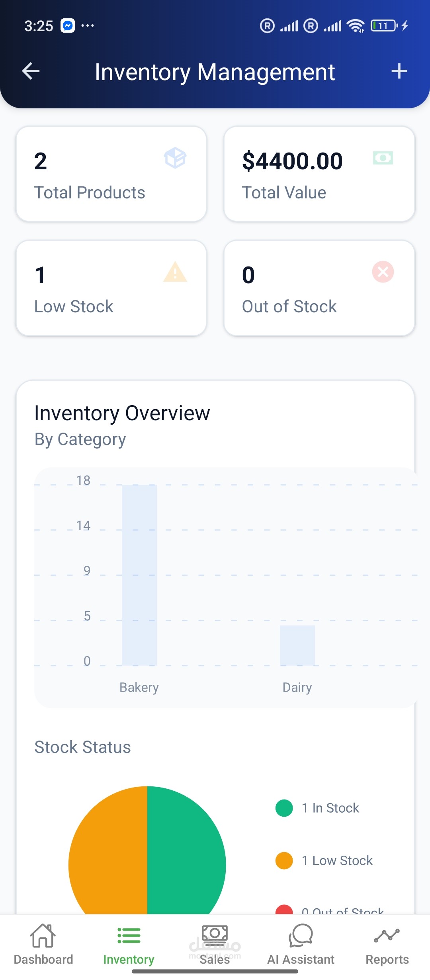Open the AI Assistant tab
The height and width of the screenshot is (980, 430).
tap(301, 944)
